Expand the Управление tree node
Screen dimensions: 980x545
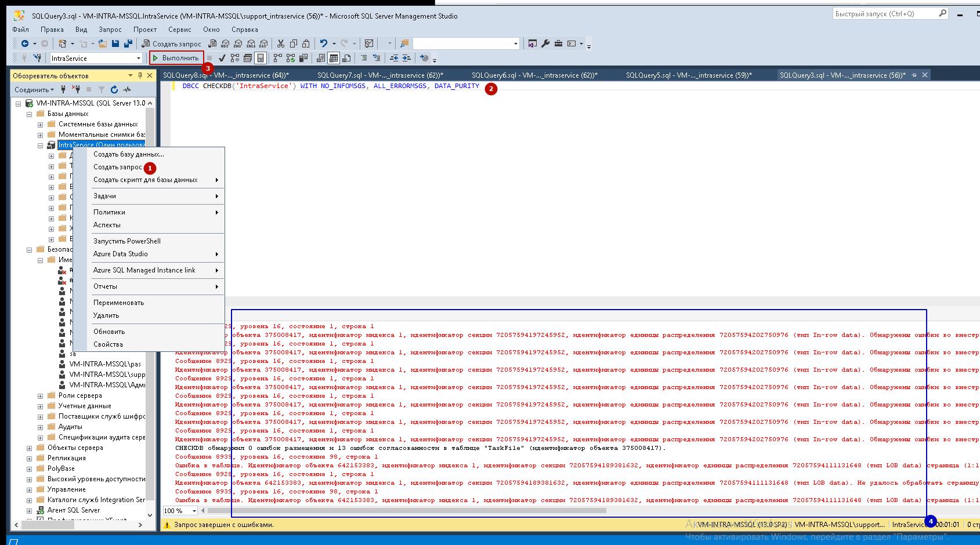(x=29, y=489)
